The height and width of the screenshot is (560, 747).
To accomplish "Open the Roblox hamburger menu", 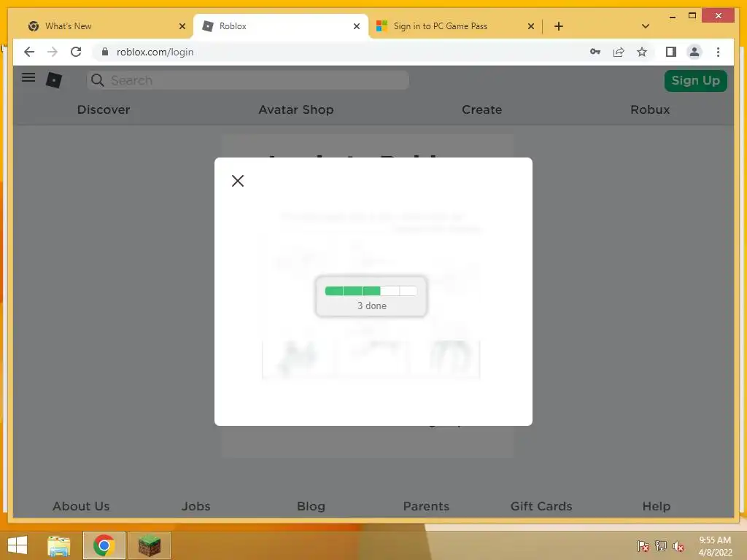I will coord(28,77).
